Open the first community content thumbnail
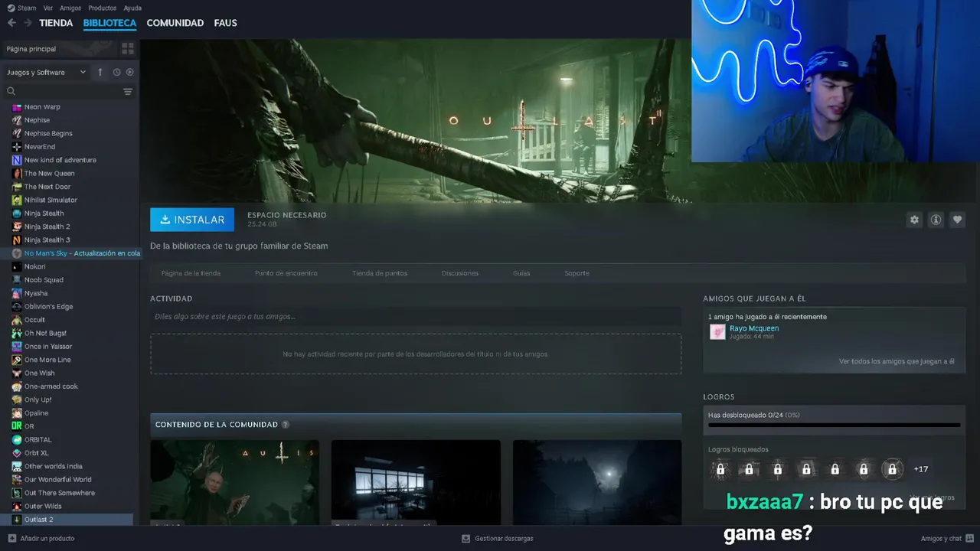 point(234,481)
